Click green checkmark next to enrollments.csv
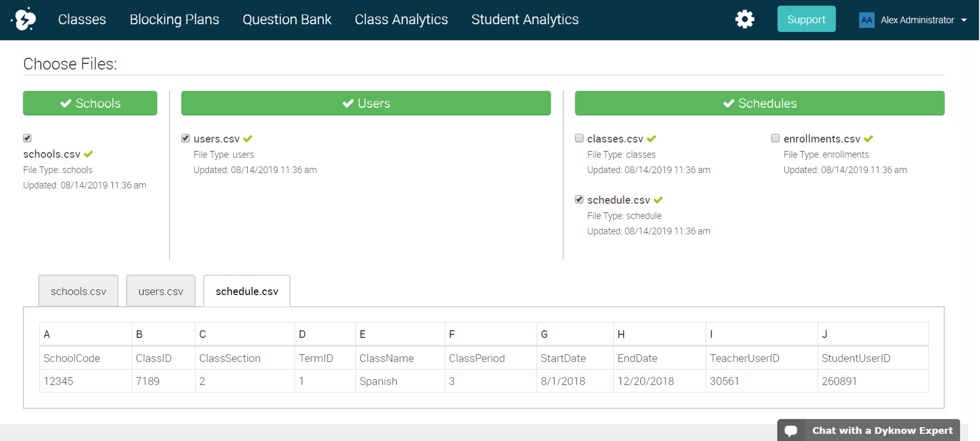The image size is (980, 441). coord(868,139)
